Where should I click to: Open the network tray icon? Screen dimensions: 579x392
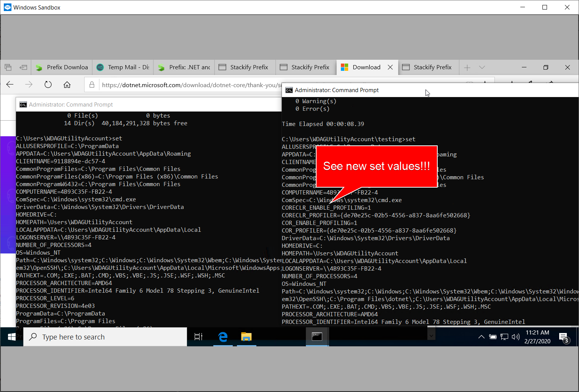point(504,337)
